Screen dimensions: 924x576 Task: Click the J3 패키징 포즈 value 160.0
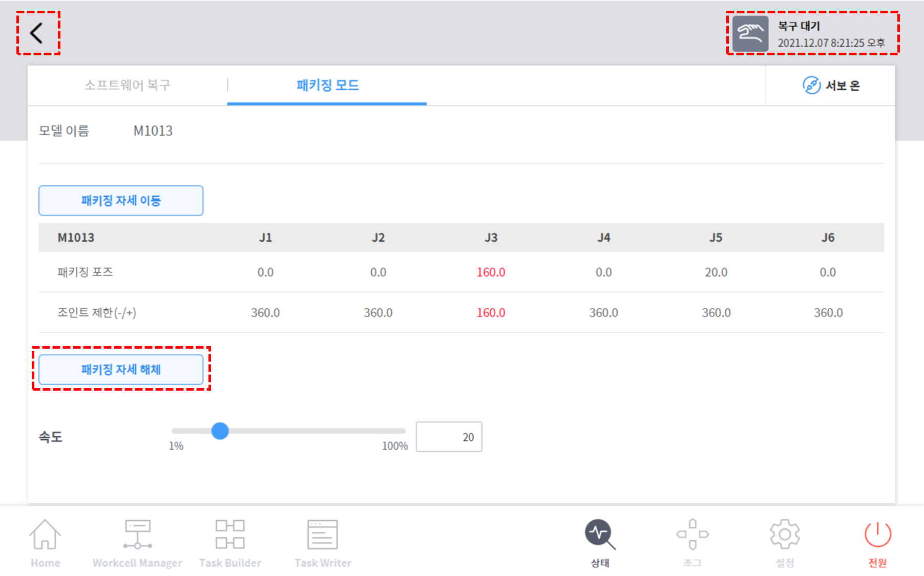click(x=491, y=272)
